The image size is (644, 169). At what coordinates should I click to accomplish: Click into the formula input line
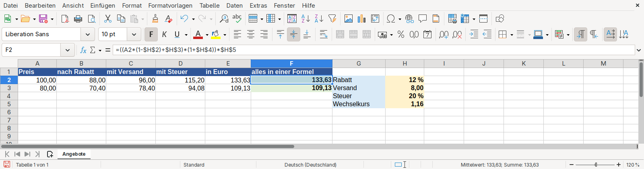point(374,50)
